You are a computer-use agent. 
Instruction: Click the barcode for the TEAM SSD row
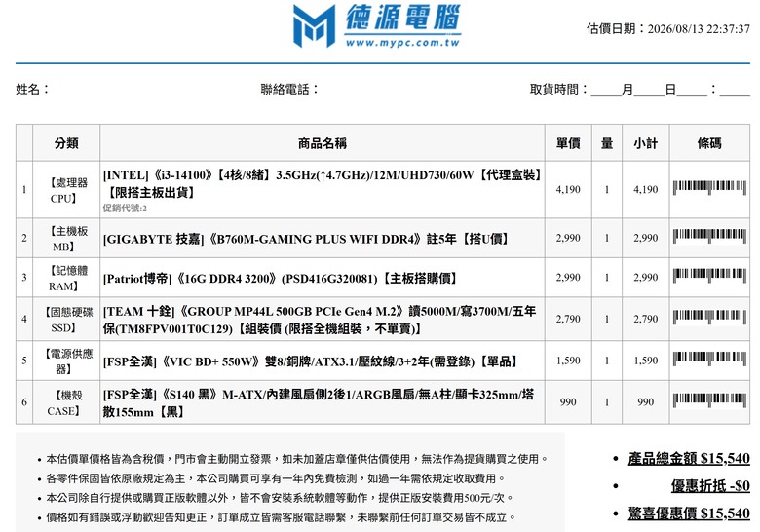tap(709, 318)
